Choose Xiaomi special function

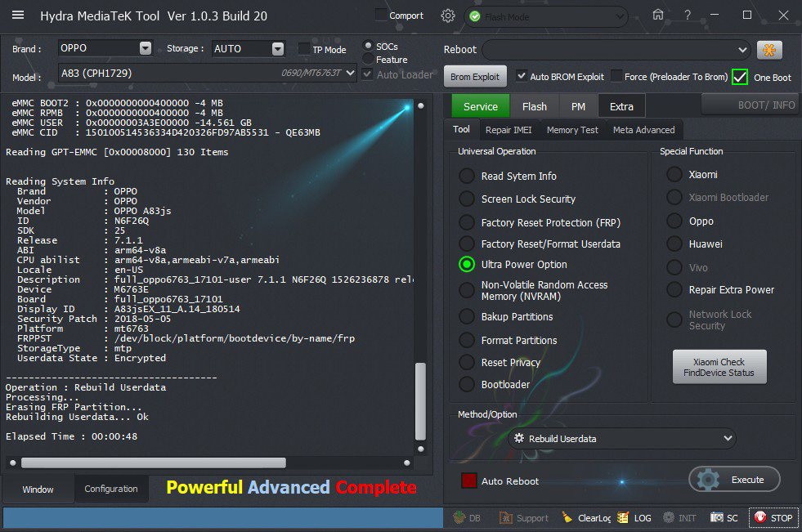coord(674,174)
